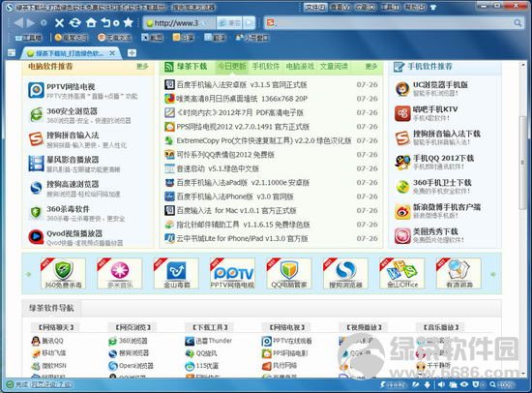Open the 工具箱 toolbox

pyautogui.click(x=29, y=38)
